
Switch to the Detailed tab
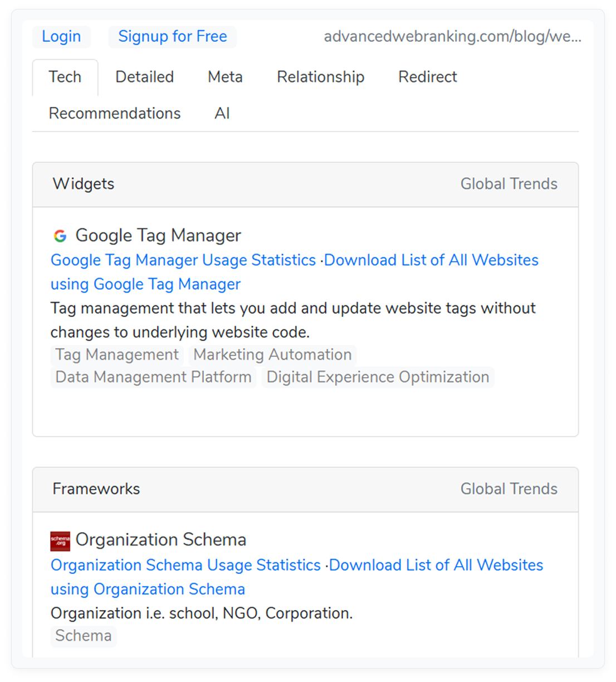pos(145,77)
